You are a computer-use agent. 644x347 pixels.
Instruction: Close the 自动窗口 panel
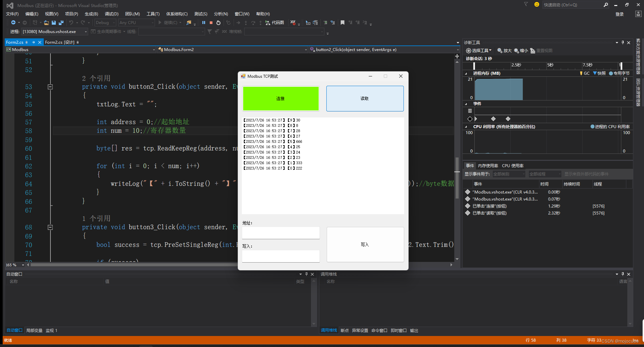tap(312, 274)
